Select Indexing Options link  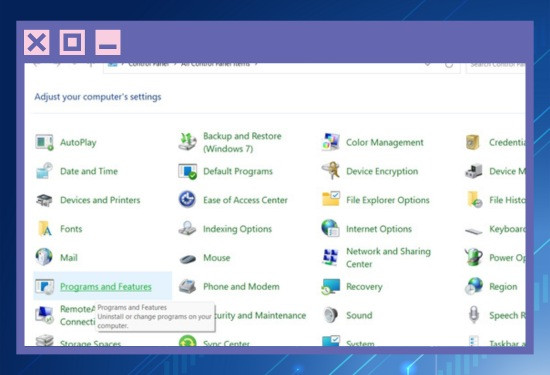[x=237, y=229]
